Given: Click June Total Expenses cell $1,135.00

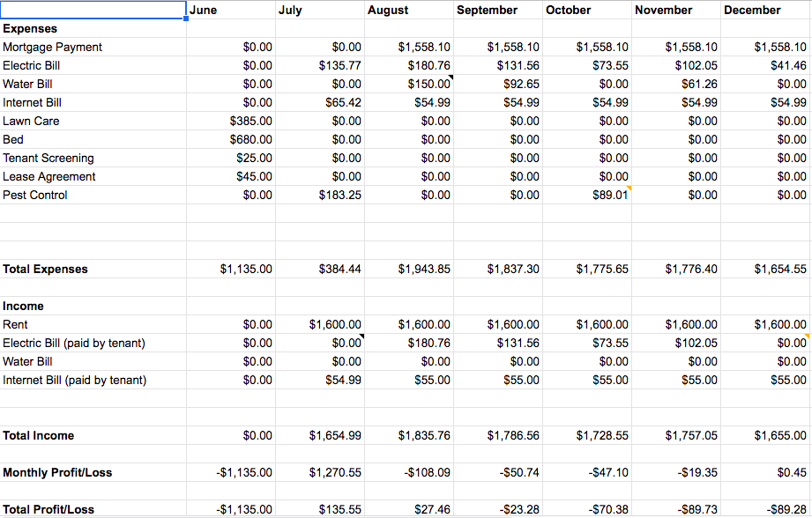Looking at the screenshot, I should [231, 269].
